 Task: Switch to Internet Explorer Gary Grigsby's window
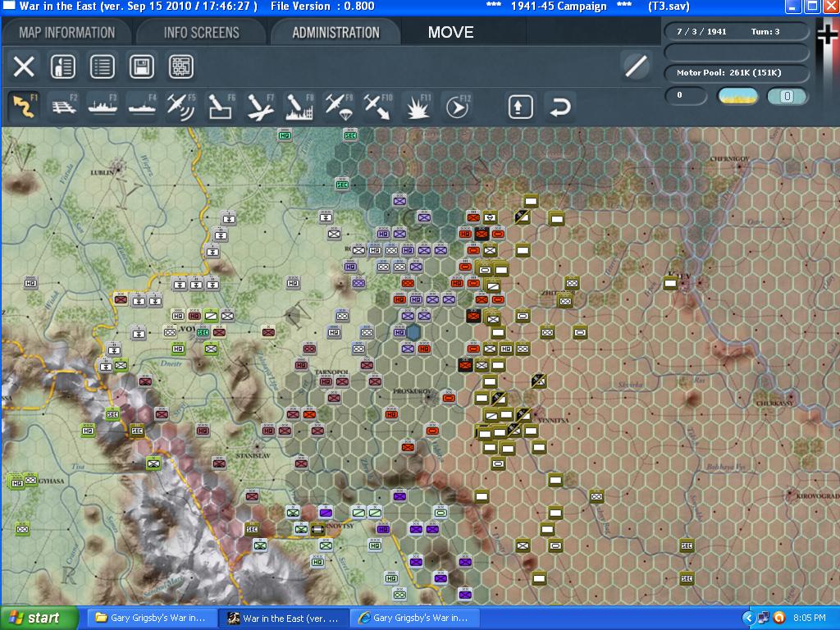415,619
